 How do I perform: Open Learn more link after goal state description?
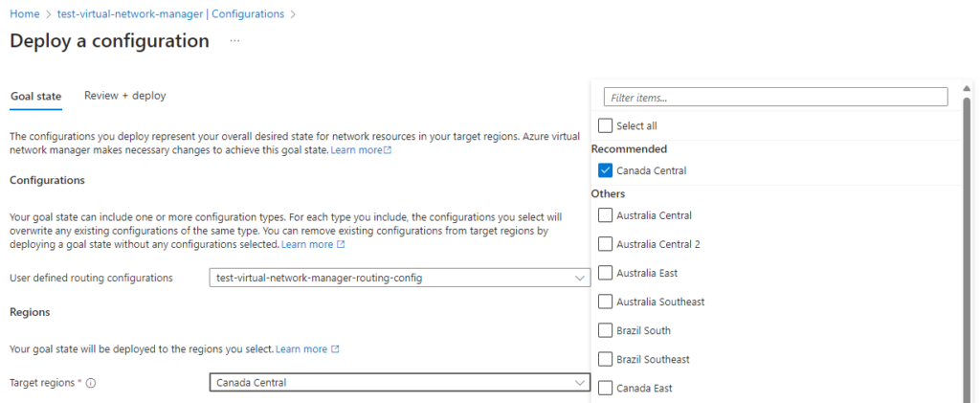tap(361, 150)
